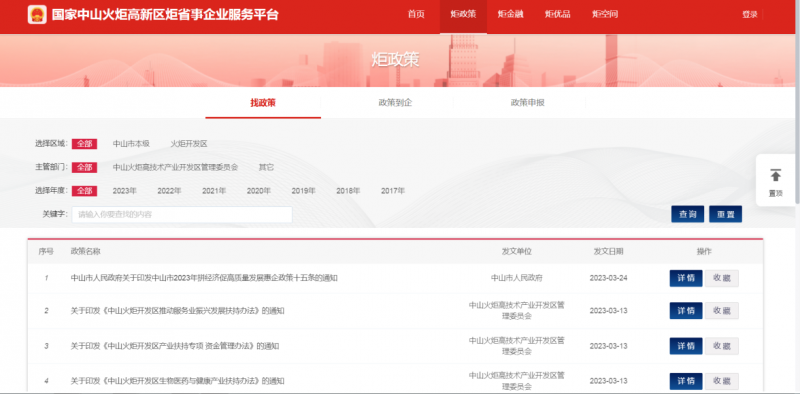This screenshot has height=394, width=800.
Task: Click the 重置 reset button
Action: tap(726, 214)
